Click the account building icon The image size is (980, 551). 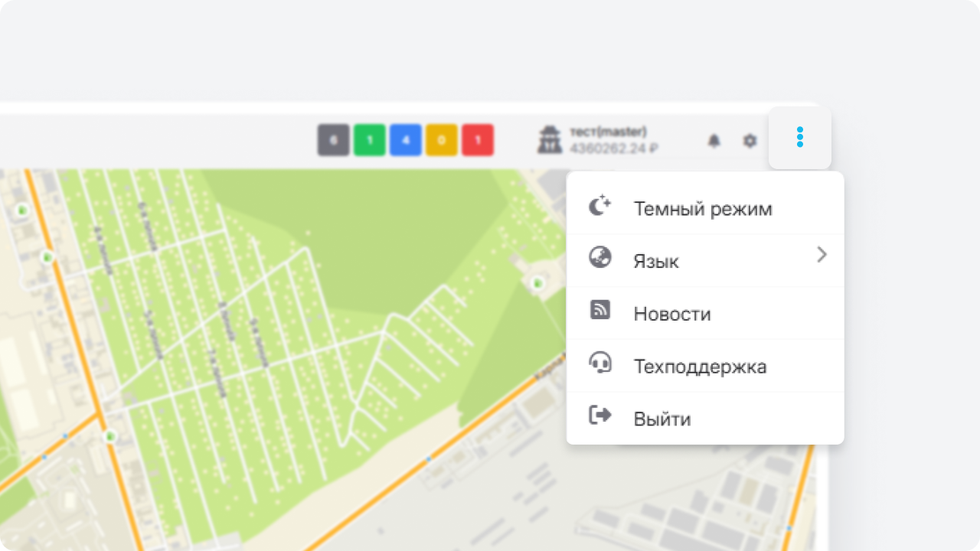[x=549, y=140]
